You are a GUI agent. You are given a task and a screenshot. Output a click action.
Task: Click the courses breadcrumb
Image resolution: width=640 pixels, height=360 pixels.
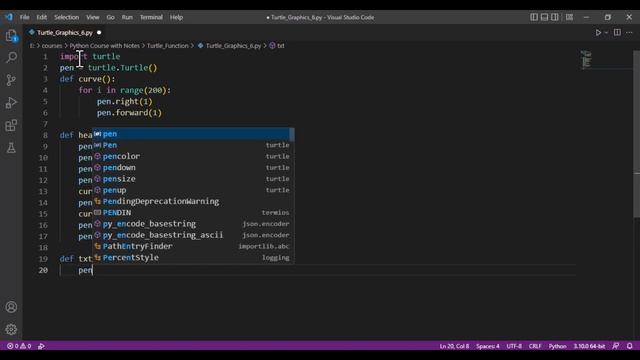pos(52,46)
